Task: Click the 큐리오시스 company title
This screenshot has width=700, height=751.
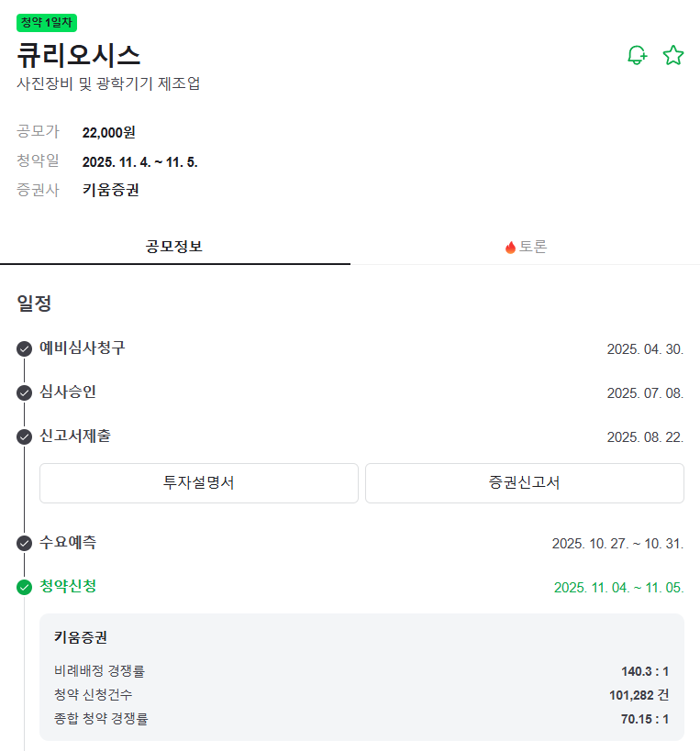Action: (79, 55)
